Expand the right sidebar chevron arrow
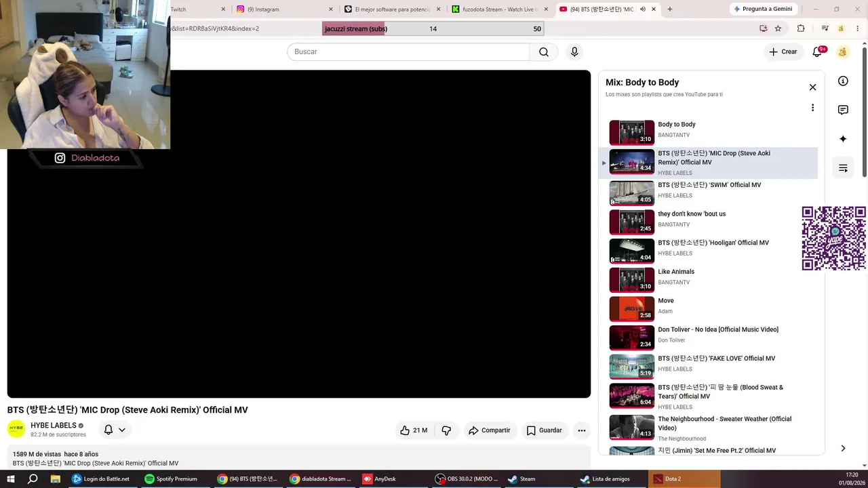The height and width of the screenshot is (488, 868). (843, 448)
